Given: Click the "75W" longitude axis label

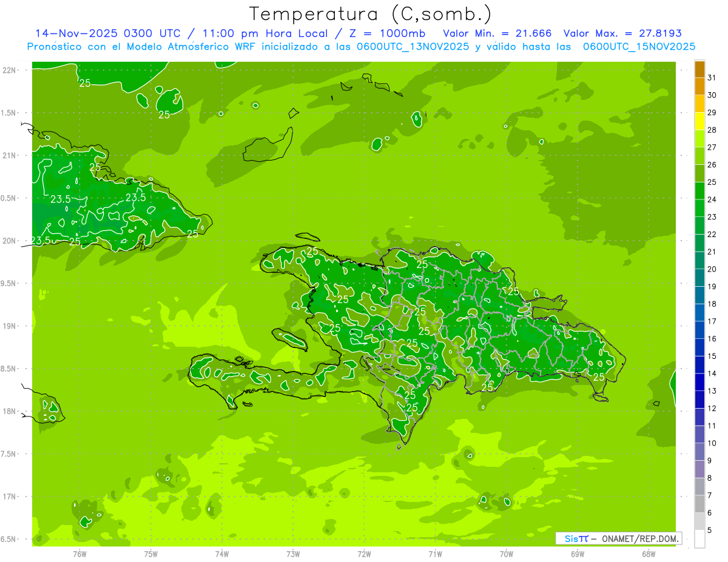Looking at the screenshot, I should coord(151,554).
